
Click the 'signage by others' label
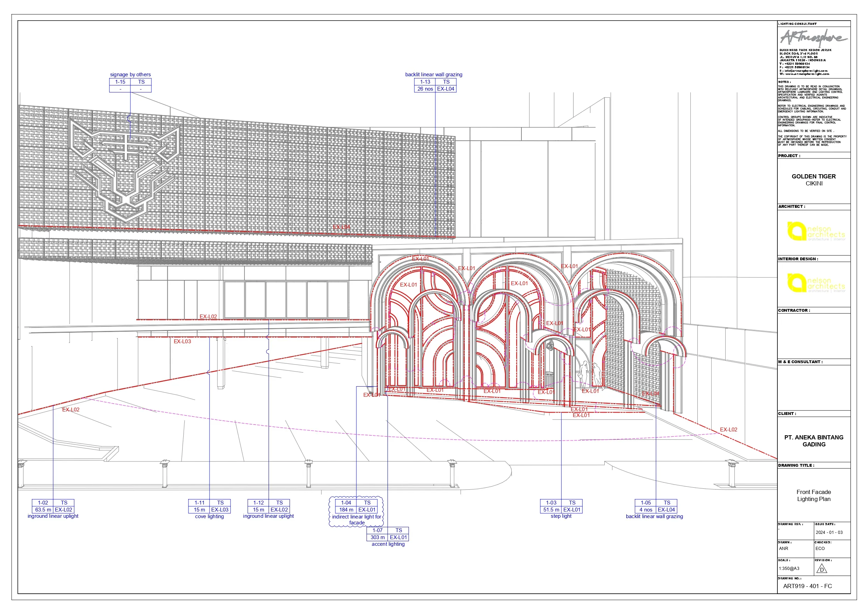tap(130, 75)
